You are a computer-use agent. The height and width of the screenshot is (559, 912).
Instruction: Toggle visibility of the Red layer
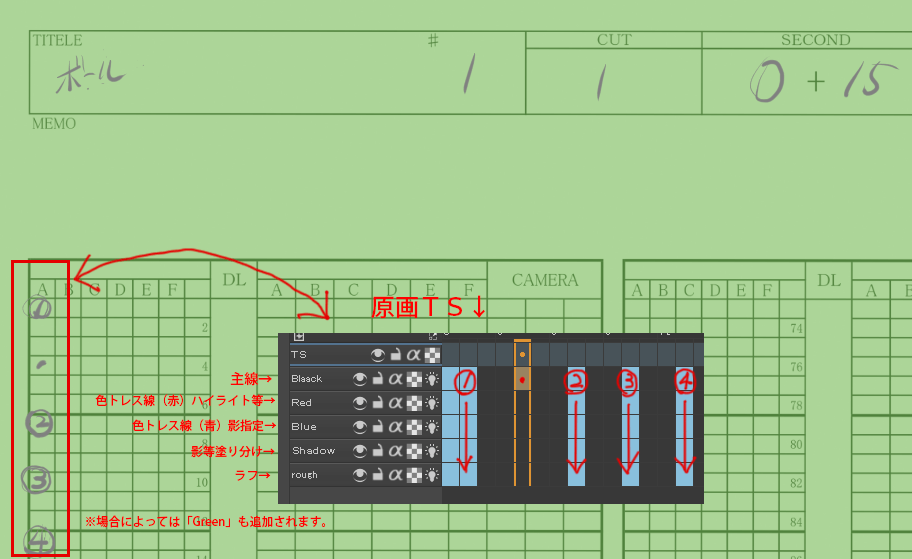[x=359, y=403]
